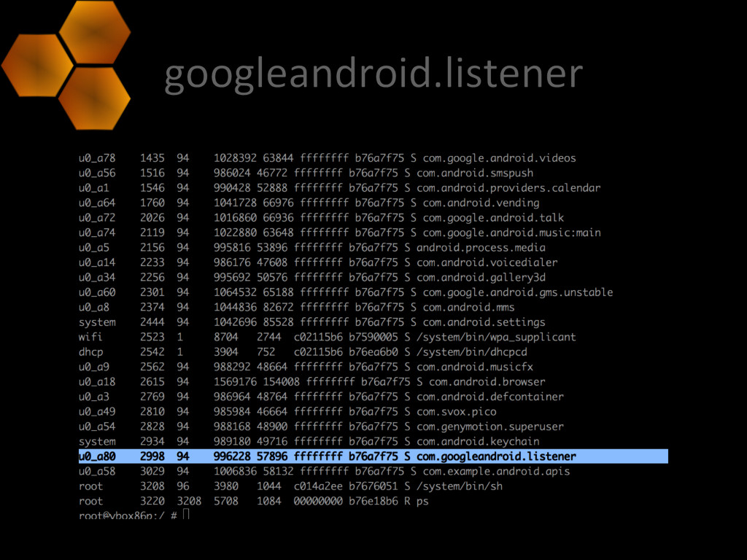Select memory value 1569176

pyautogui.click(x=235, y=382)
